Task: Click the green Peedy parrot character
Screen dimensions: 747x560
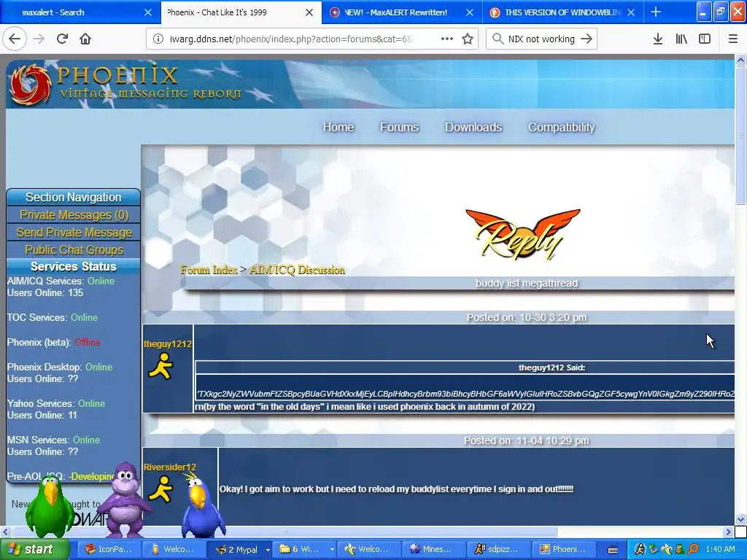Action: coord(49,506)
